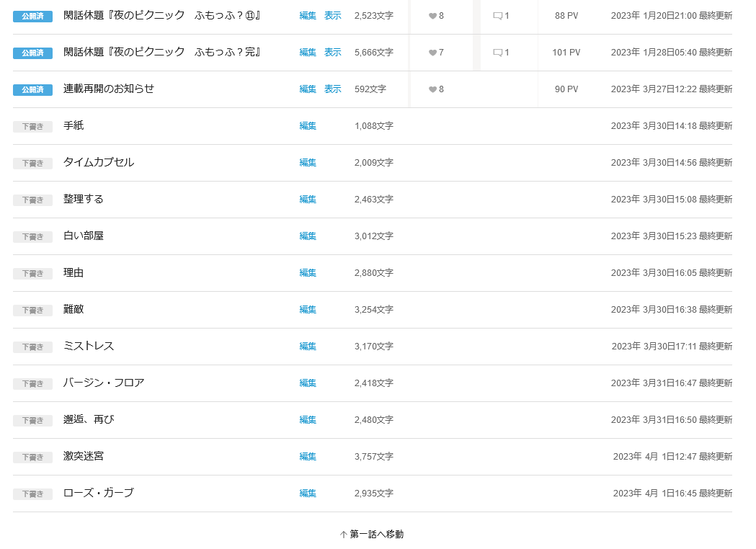
Task: Edit the published 連載再開のお知らせ episode
Action: (x=308, y=89)
